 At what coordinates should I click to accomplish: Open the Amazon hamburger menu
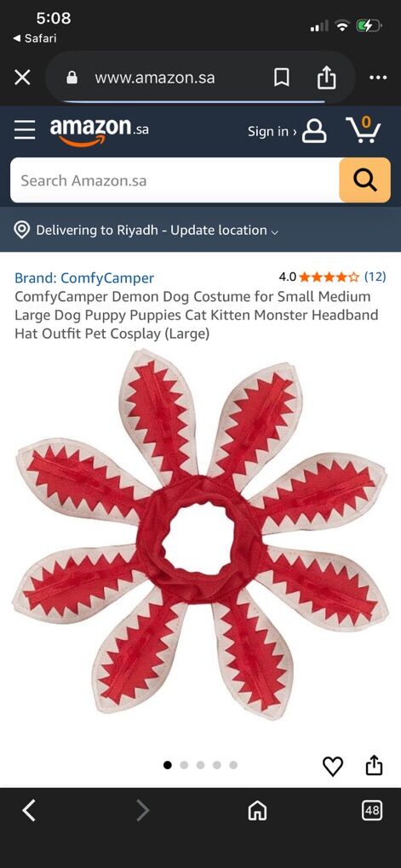pyautogui.click(x=25, y=131)
